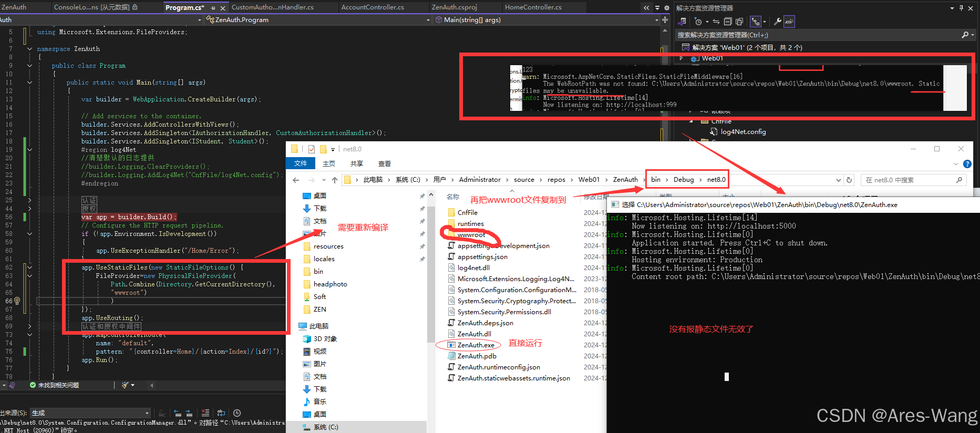Close the Program.cs tab
980x433 pixels.
click(x=223, y=8)
